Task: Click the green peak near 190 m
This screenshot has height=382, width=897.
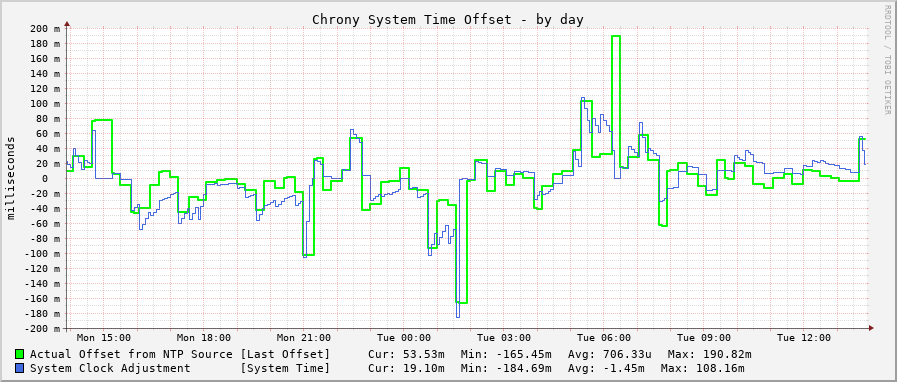Action: (x=616, y=36)
